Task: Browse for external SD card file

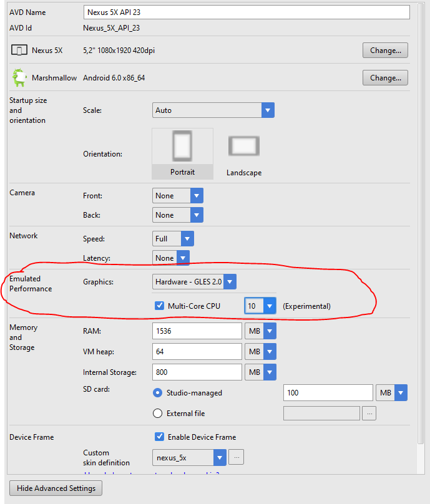Action: [x=369, y=414]
